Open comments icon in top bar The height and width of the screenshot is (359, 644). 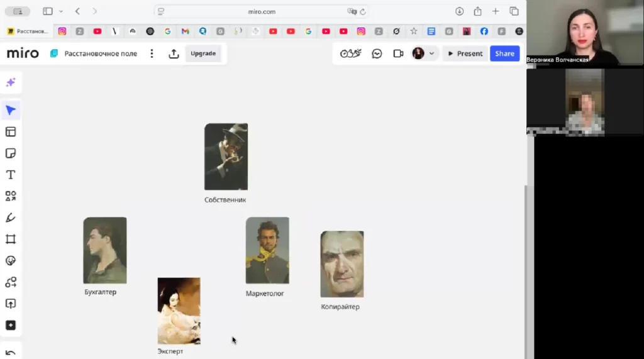click(x=377, y=53)
